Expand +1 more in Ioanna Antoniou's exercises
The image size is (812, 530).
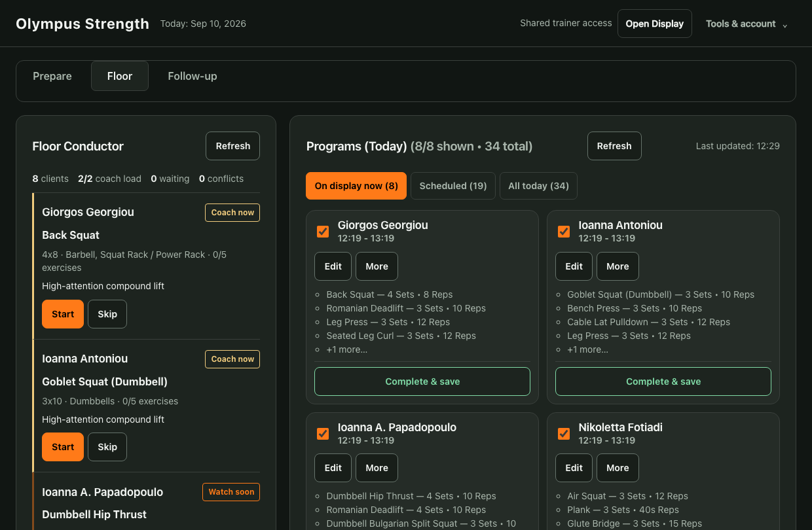tap(588, 349)
